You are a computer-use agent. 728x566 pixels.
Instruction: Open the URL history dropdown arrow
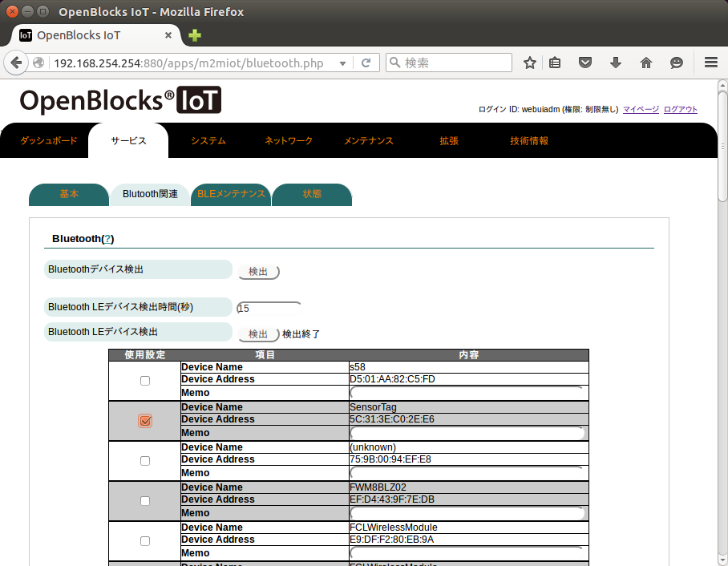click(x=342, y=63)
